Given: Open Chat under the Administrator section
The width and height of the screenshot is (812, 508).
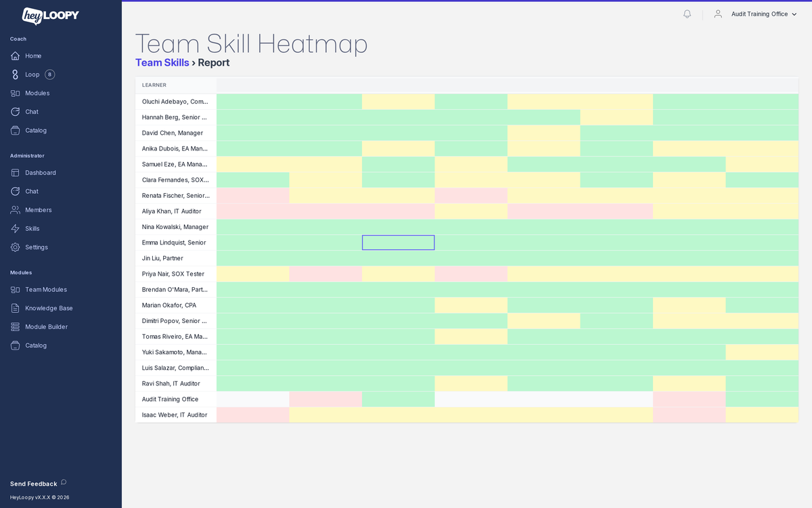Looking at the screenshot, I should (x=32, y=191).
